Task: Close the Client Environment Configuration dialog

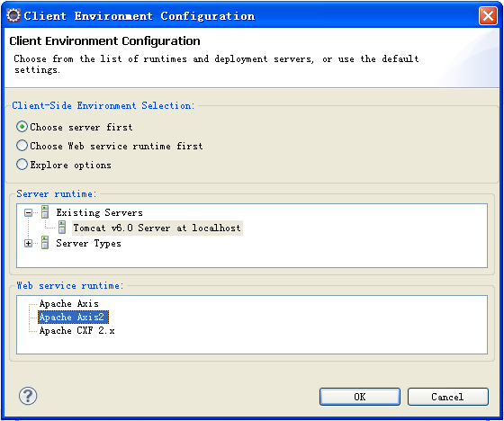Action: coord(488,15)
